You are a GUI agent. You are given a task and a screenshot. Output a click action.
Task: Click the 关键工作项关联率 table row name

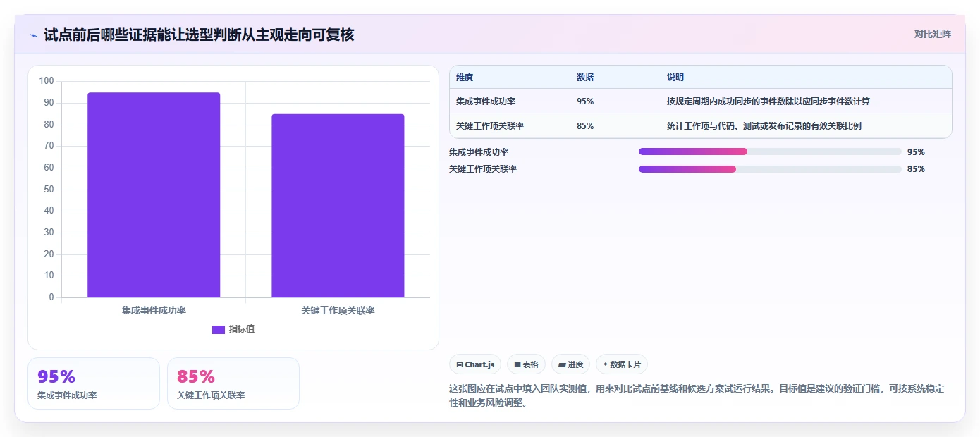pyautogui.click(x=490, y=126)
